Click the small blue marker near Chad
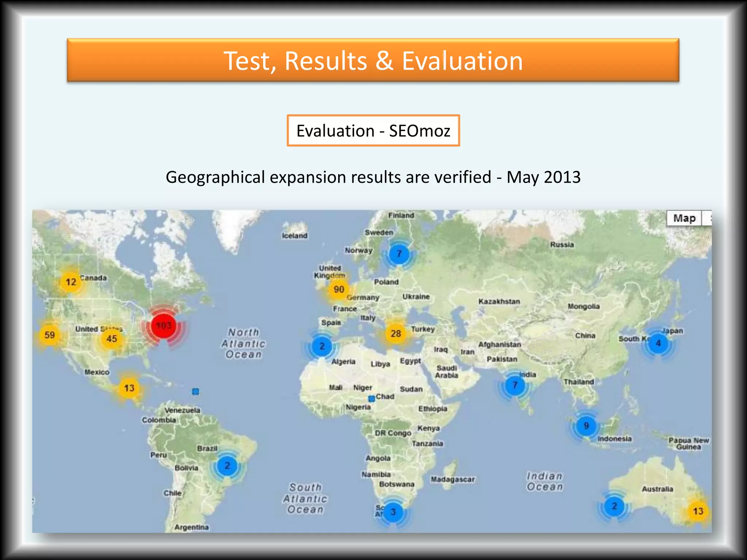747x560 pixels. 371,399
